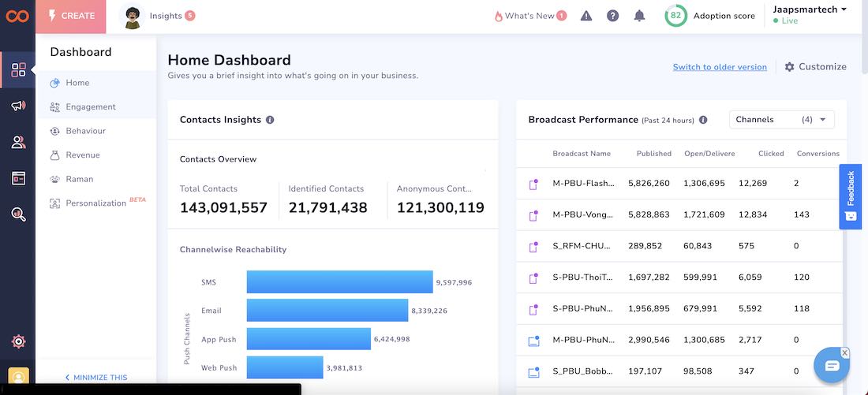
Task: Open Revenue in the Dashboard menu
Action: 83,155
